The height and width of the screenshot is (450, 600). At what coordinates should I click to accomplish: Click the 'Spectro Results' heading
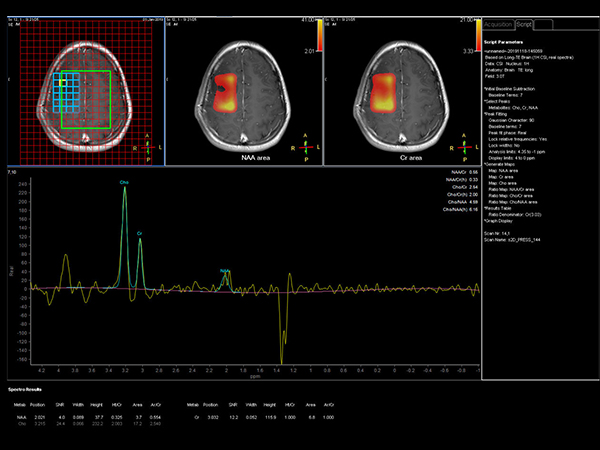pos(25,389)
